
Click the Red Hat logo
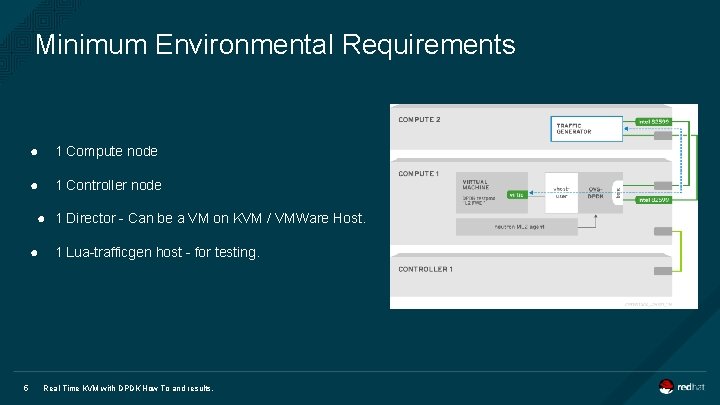click(681, 387)
